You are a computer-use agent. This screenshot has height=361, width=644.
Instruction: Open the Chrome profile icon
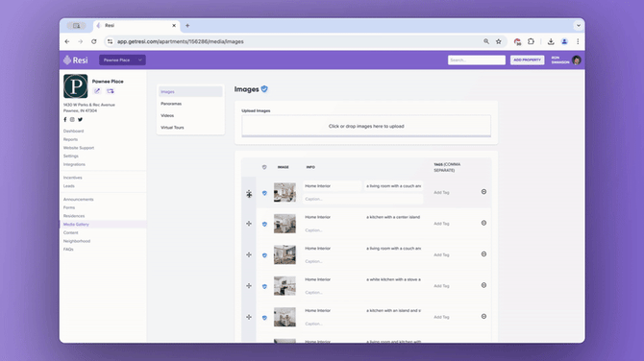tap(564, 41)
